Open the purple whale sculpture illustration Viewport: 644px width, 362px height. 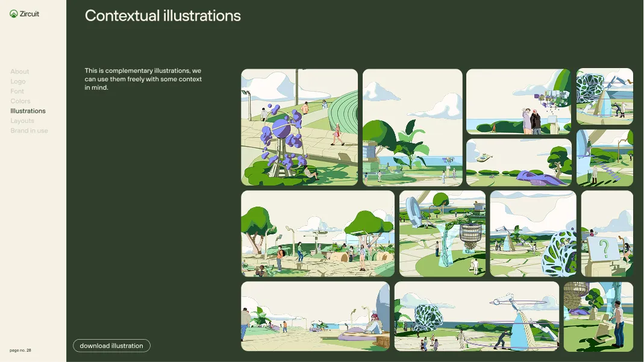[519, 161]
